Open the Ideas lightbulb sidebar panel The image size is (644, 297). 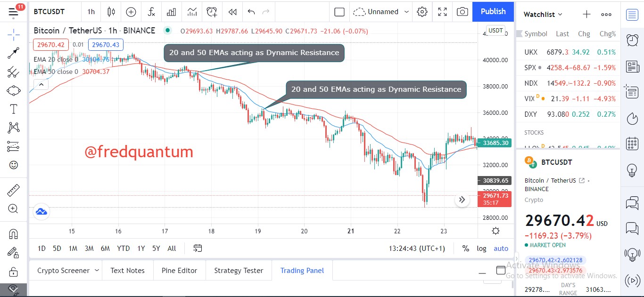[632, 170]
